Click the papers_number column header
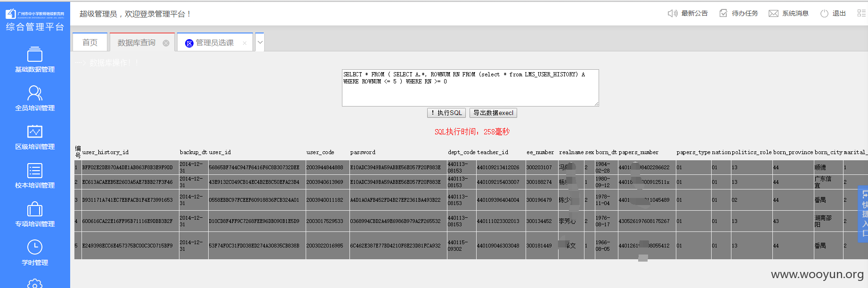Image resolution: width=868 pixels, height=288 pixels. [x=639, y=152]
